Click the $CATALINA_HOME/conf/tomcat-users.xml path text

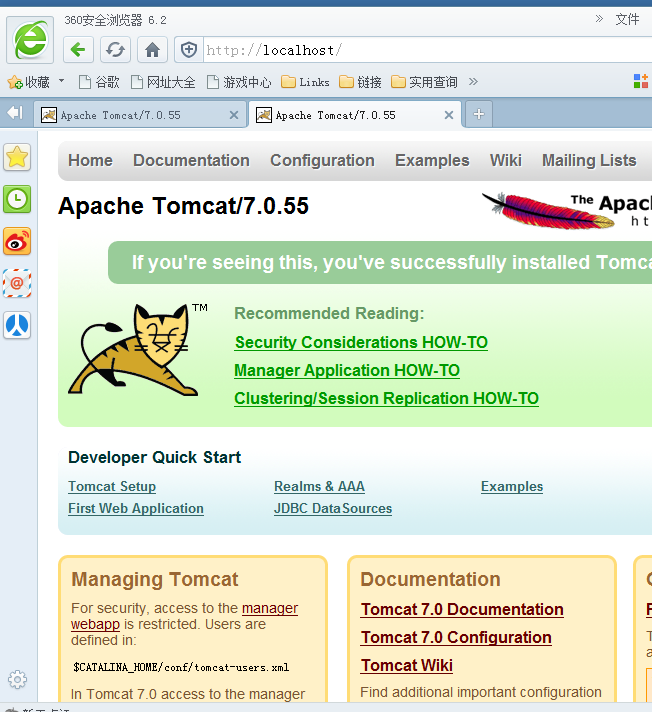181,667
